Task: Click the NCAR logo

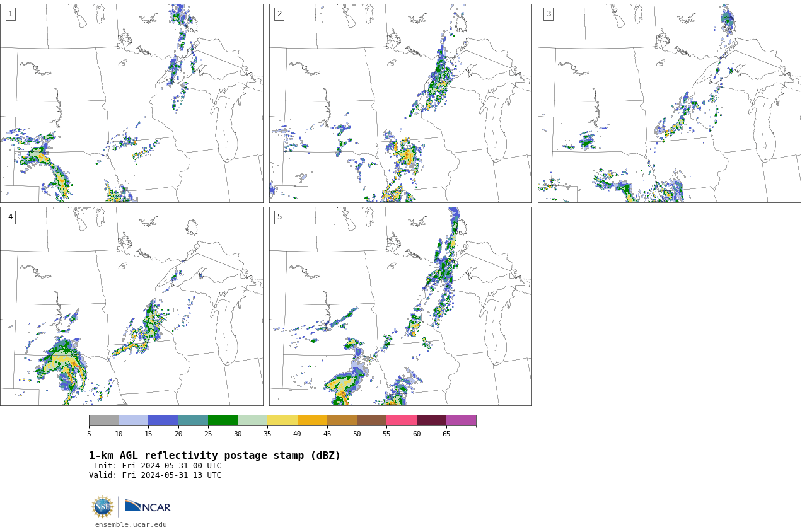Action: pyautogui.click(x=148, y=506)
